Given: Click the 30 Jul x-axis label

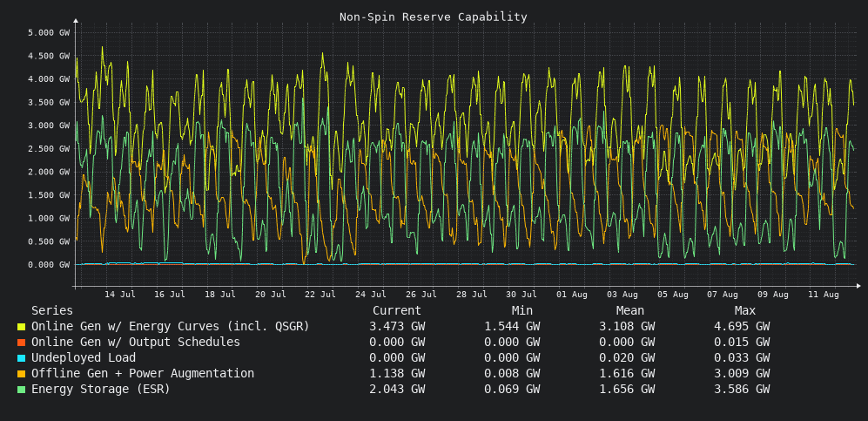Looking at the screenshot, I should coord(521,295).
